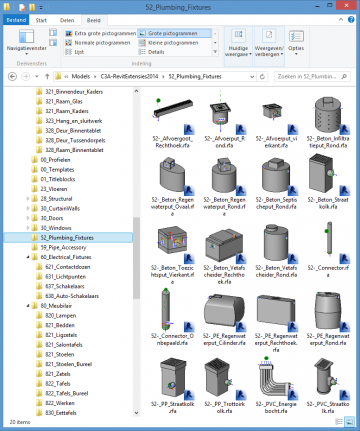Expand the 28_Structural folder node
This screenshot has width=360, height=431.
click(x=28, y=199)
